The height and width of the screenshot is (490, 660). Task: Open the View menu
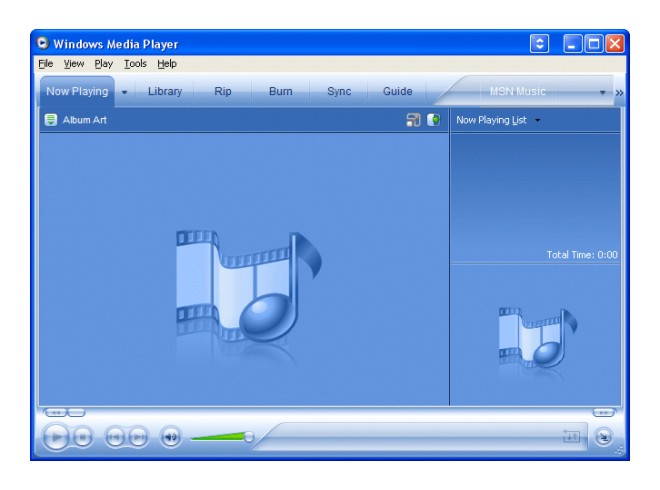point(74,64)
